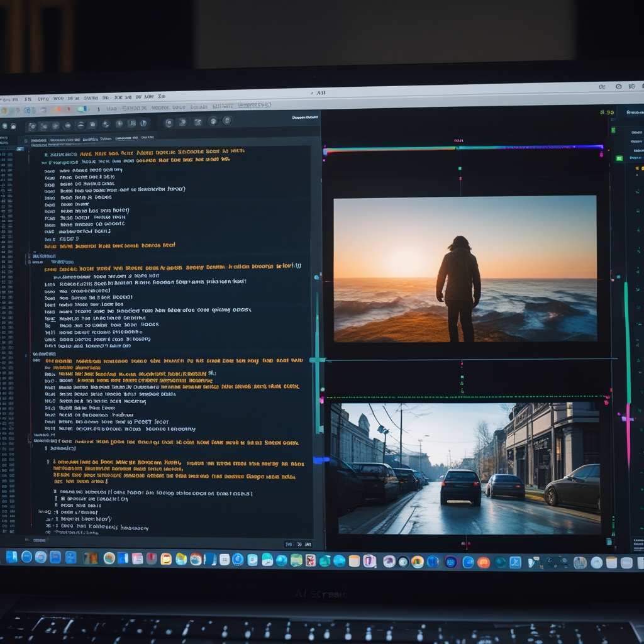This screenshot has width=644, height=644.
Task: Click the yellow circle icon in the upper toolbar row
Action: pyautogui.click(x=4, y=111)
